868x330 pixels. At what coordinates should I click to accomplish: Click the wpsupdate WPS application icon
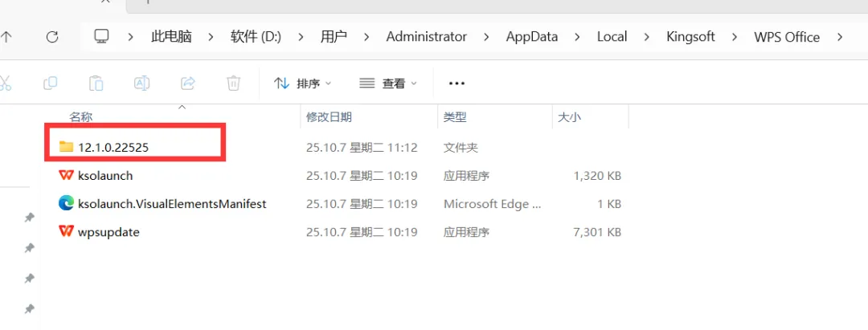pyautogui.click(x=66, y=231)
